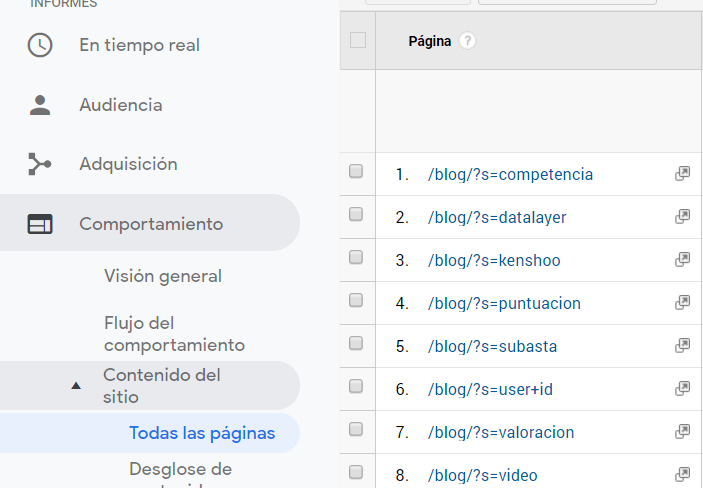
Task: Check the box for row 5 subasta
Action: click(x=356, y=343)
